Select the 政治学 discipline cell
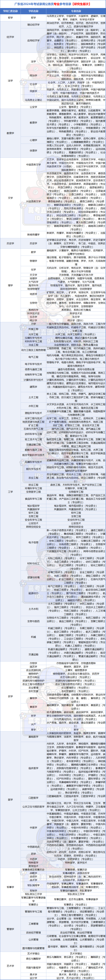Screen dimensions: 106x980 click(x=33, y=75)
